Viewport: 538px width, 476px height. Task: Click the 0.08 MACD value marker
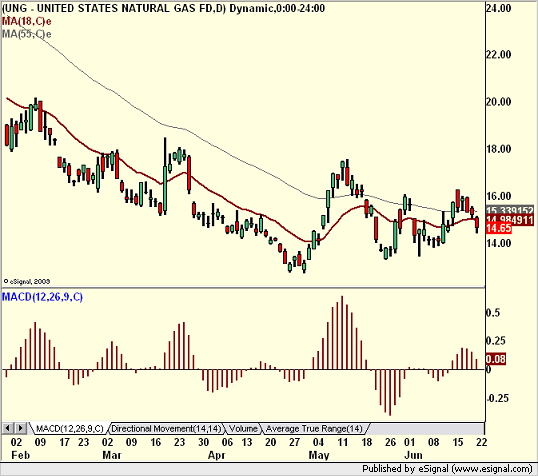(x=496, y=359)
